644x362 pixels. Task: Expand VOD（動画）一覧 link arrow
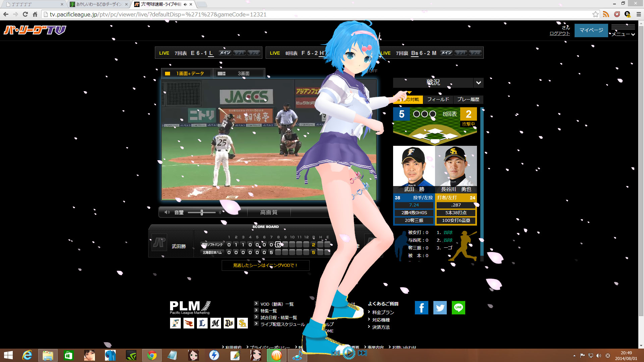tap(256, 303)
